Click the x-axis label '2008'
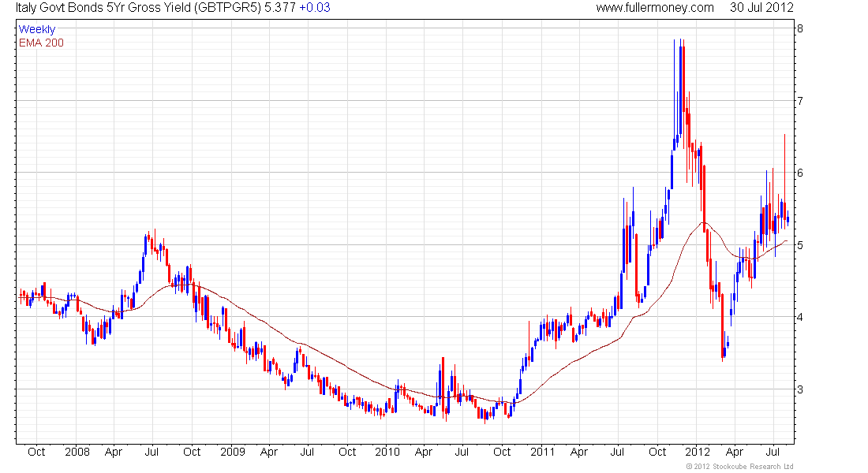This screenshot has width=868, height=473. (x=77, y=452)
